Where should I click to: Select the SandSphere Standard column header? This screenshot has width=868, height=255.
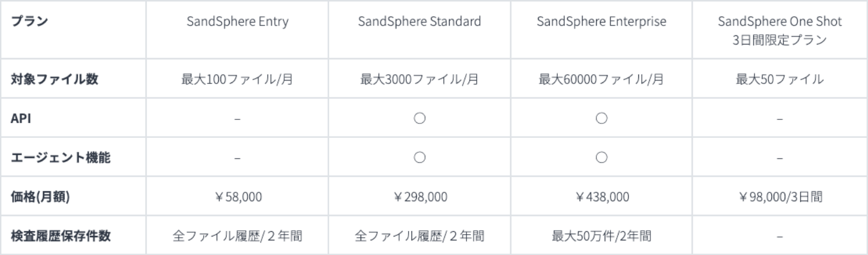420,22
